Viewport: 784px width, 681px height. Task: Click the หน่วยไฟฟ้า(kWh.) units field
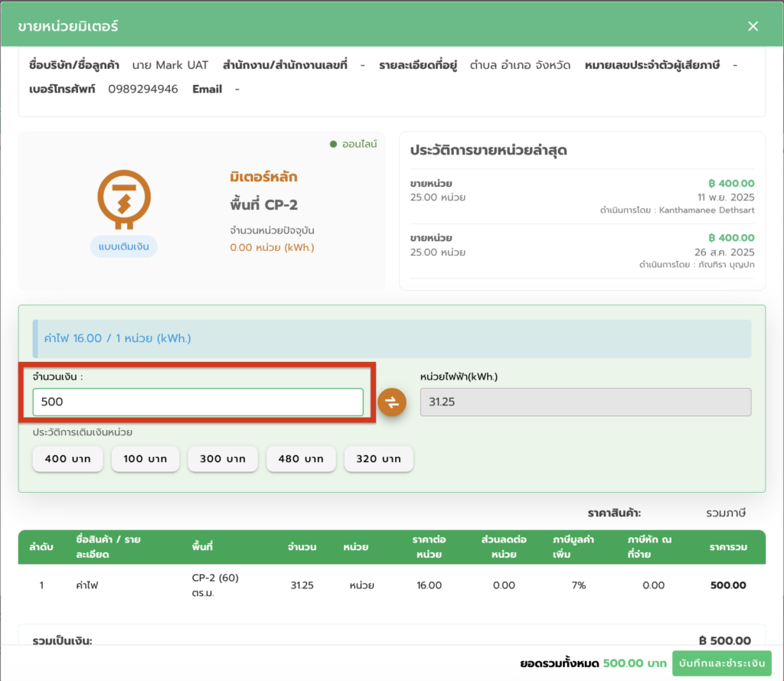tap(585, 402)
